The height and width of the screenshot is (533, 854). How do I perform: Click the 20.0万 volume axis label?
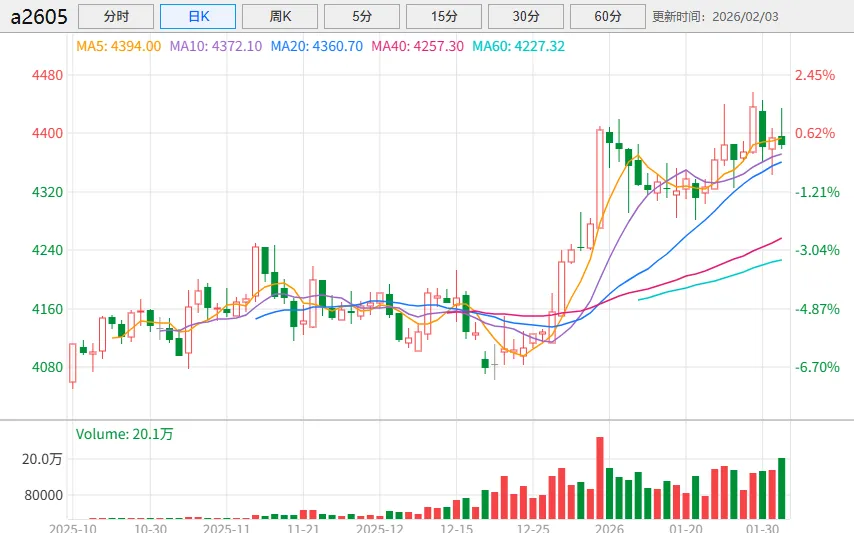[x=42, y=460]
